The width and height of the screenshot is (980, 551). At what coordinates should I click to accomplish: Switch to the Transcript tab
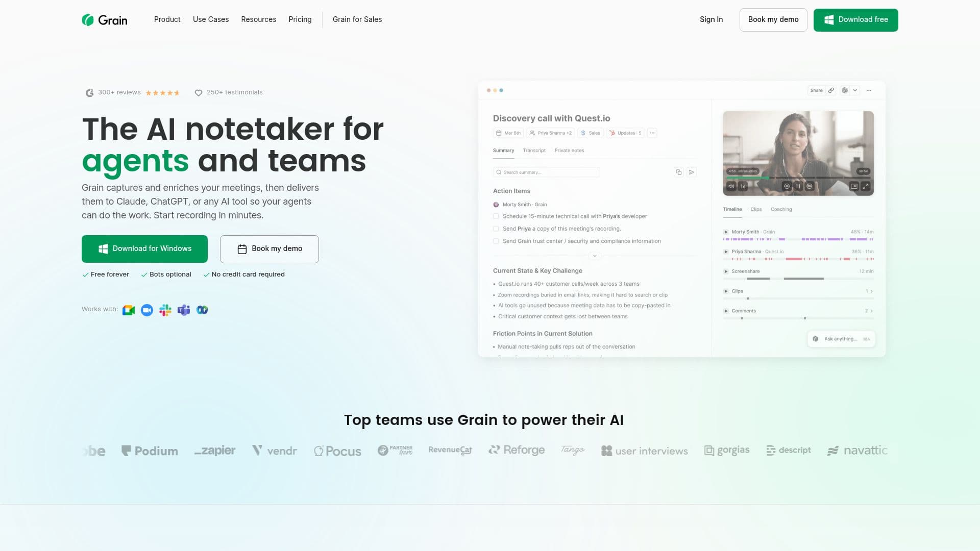[534, 151]
